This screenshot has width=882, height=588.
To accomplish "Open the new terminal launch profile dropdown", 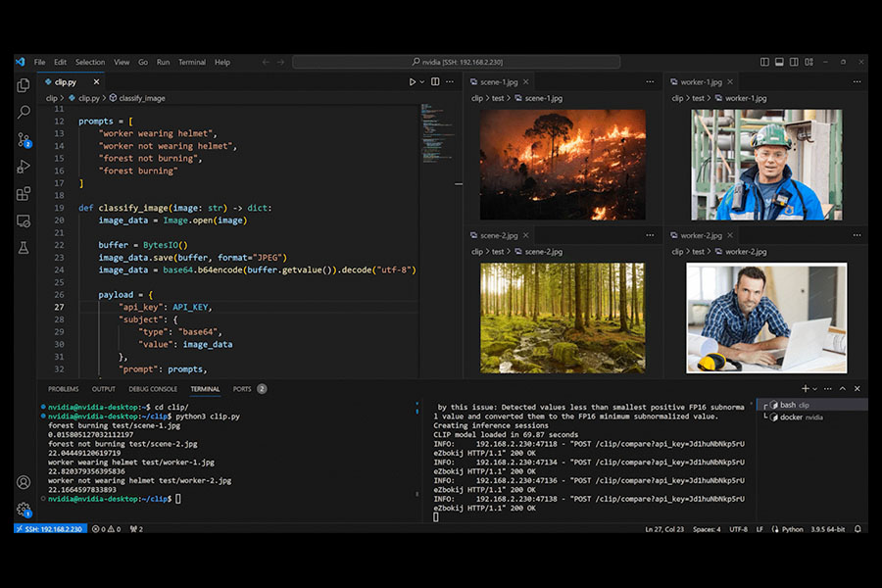I will (817, 389).
